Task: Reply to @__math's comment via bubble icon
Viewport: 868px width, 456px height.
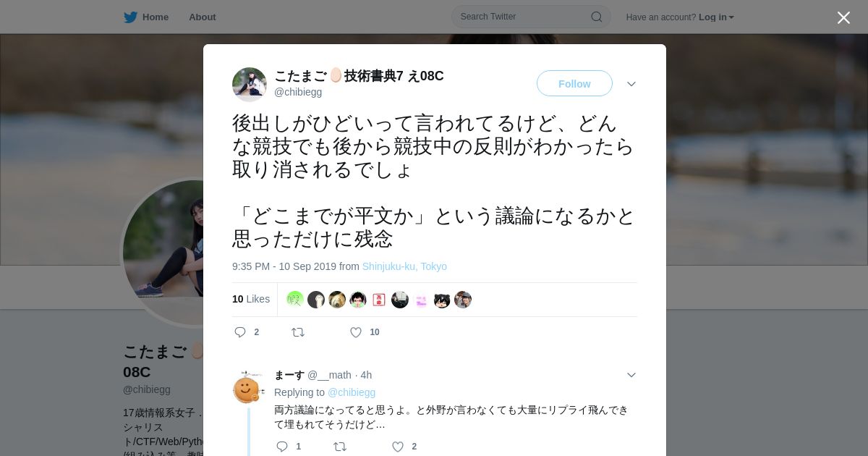Action: [282, 447]
